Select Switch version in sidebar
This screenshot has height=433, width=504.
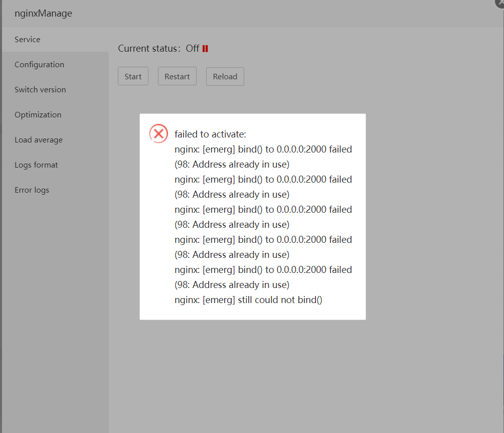tap(40, 89)
